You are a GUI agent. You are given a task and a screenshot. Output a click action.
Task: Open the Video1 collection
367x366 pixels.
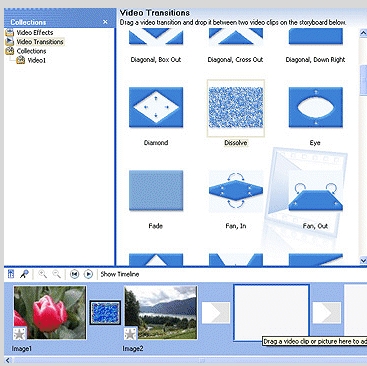[x=37, y=60]
